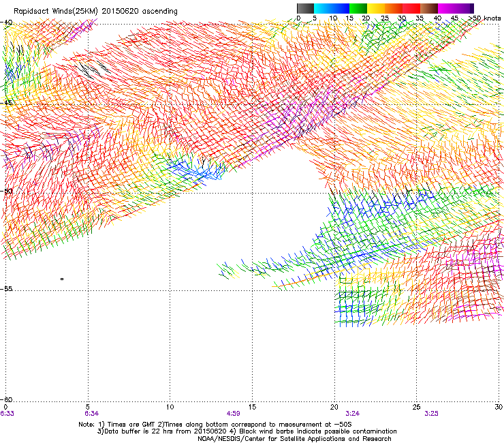Viewport: 504px width, 443px height.
Task: Click the '15' longitude axis label at bottom
Action: (x=252, y=407)
